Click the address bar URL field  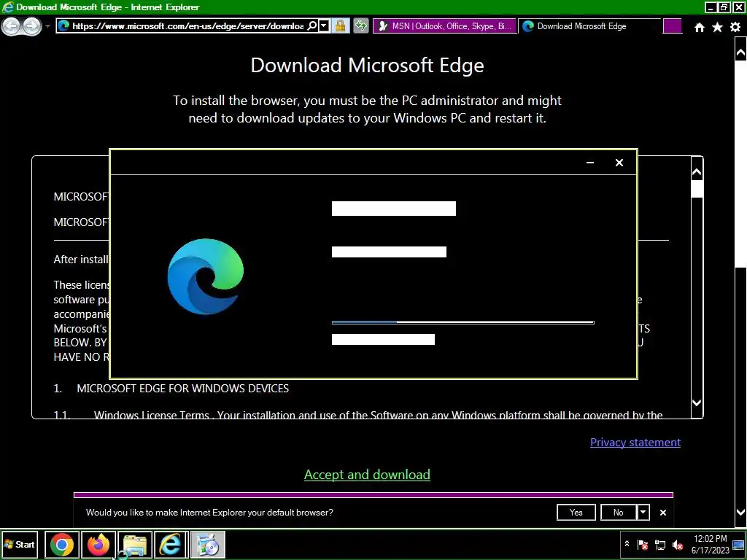pyautogui.click(x=187, y=26)
